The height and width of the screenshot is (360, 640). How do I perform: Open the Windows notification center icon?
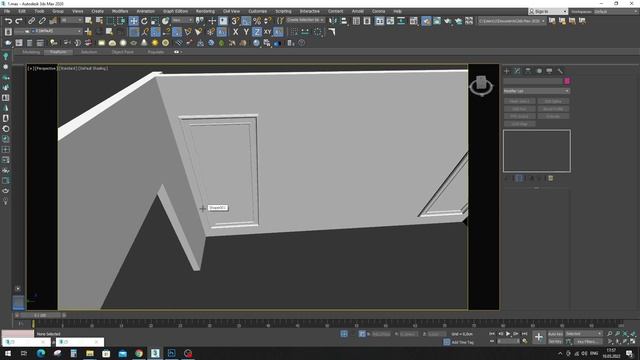(629, 353)
